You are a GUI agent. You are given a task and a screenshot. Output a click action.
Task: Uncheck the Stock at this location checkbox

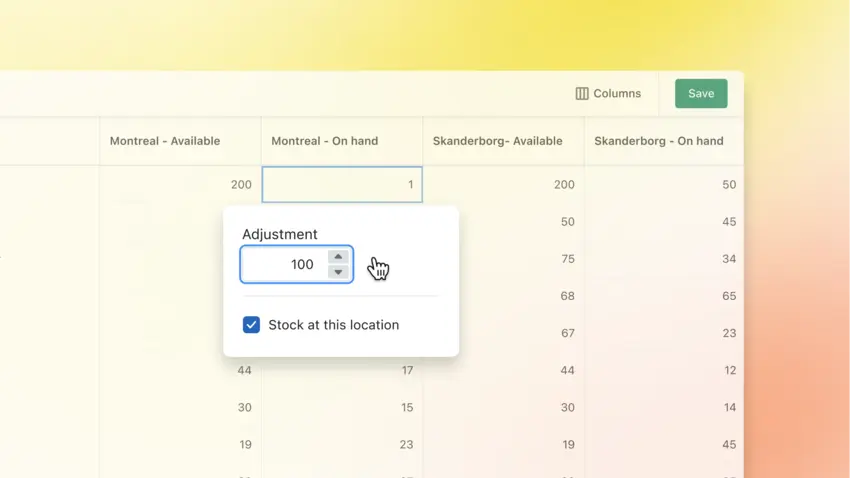(x=251, y=325)
